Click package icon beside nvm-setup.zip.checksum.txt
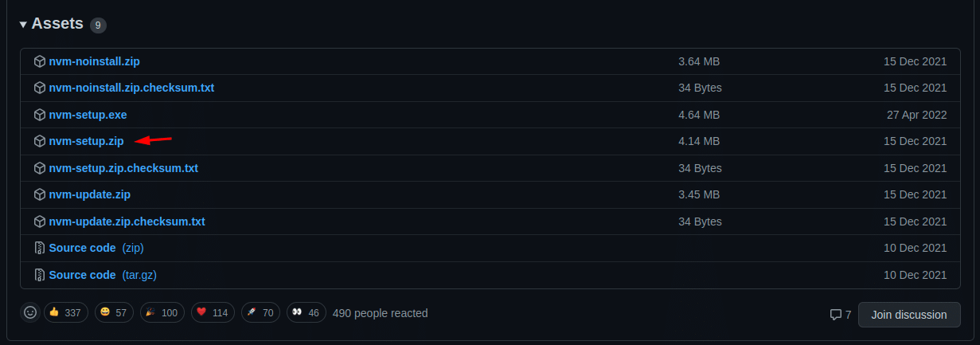Viewport: 980px width, 345px height. [40, 168]
